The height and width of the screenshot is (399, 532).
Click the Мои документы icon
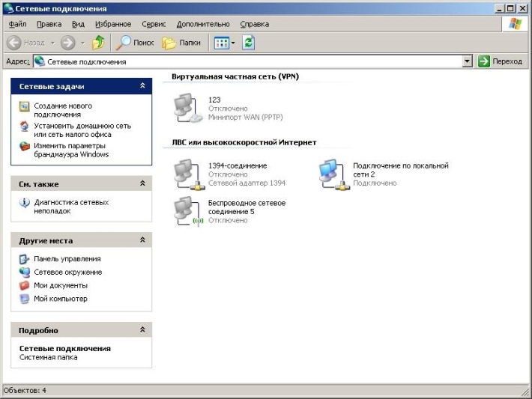coord(24,285)
